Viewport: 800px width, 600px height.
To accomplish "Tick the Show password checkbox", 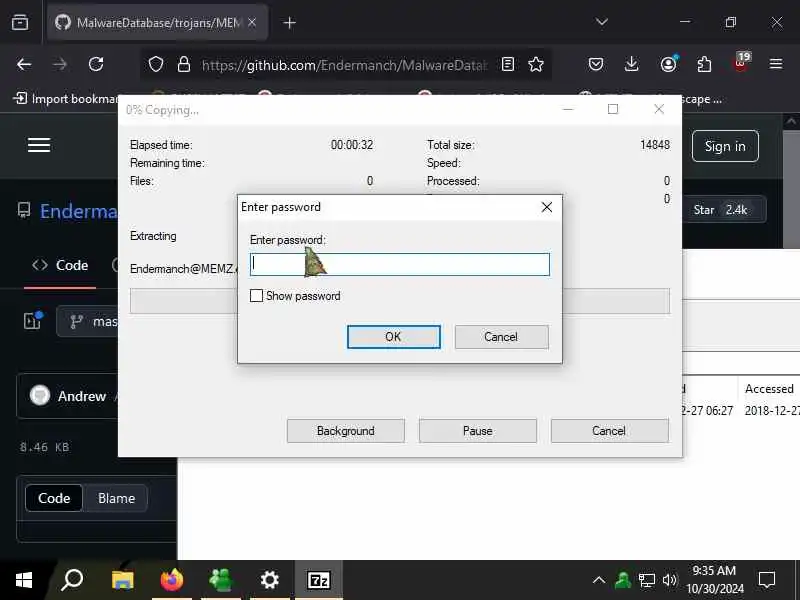I will 256,296.
